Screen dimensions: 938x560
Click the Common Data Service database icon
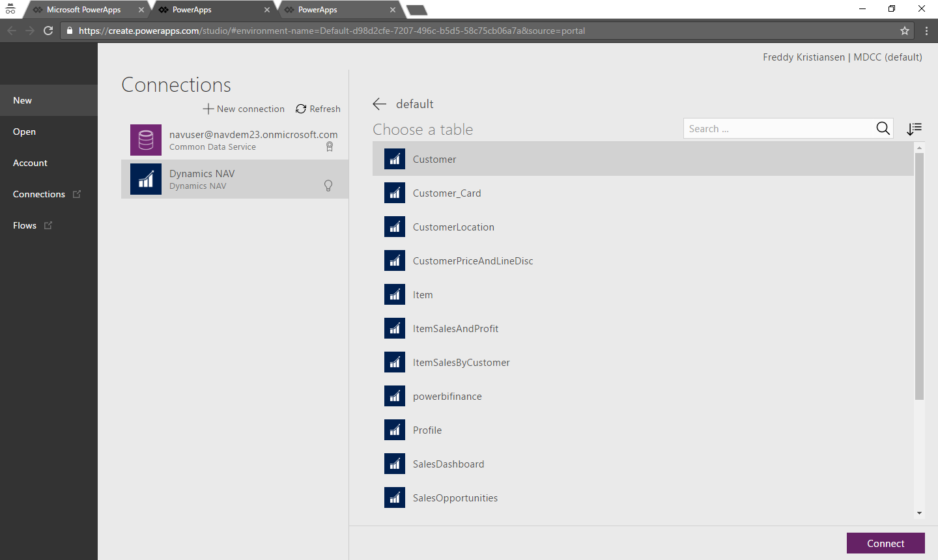click(x=146, y=140)
